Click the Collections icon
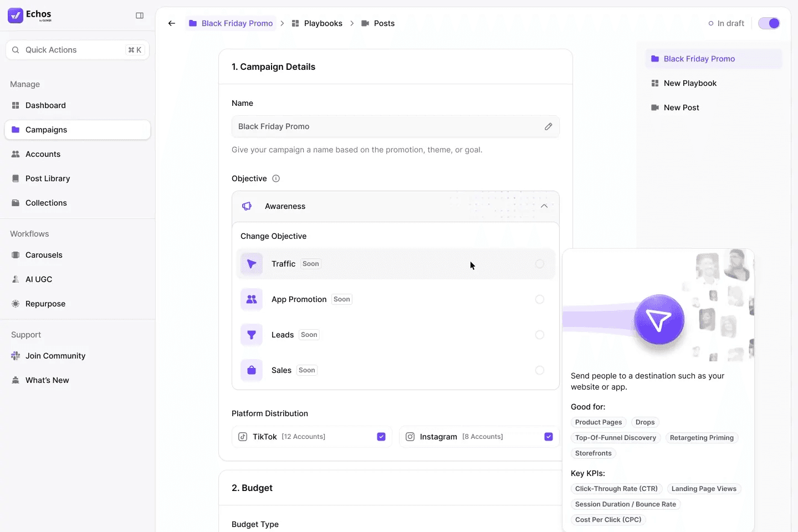The image size is (798, 532). (x=16, y=203)
